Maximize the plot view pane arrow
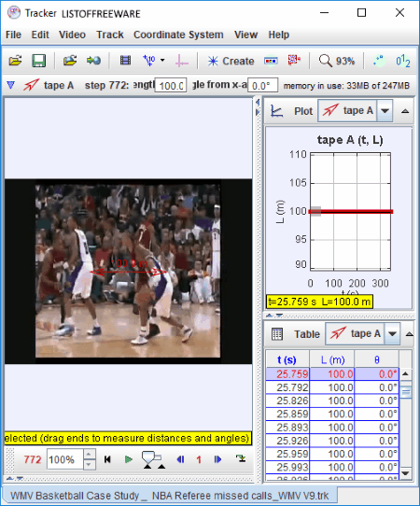Image resolution: width=420 pixels, height=506 pixels. click(x=405, y=111)
